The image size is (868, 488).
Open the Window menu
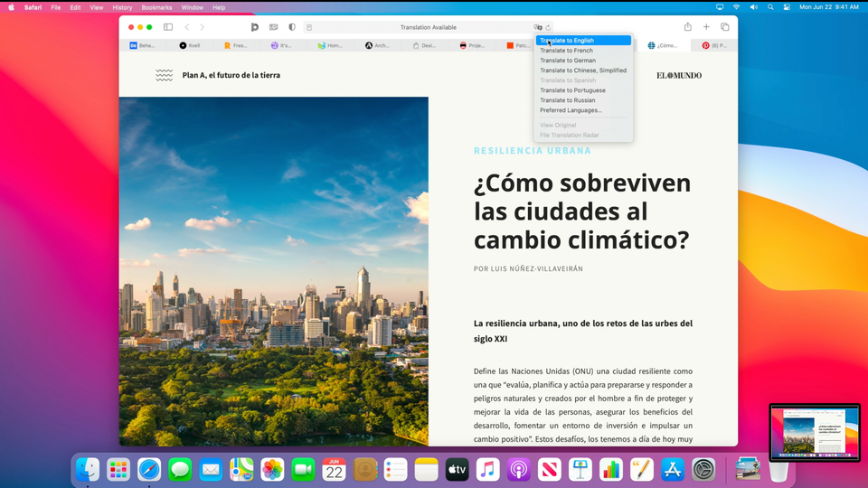click(x=192, y=7)
